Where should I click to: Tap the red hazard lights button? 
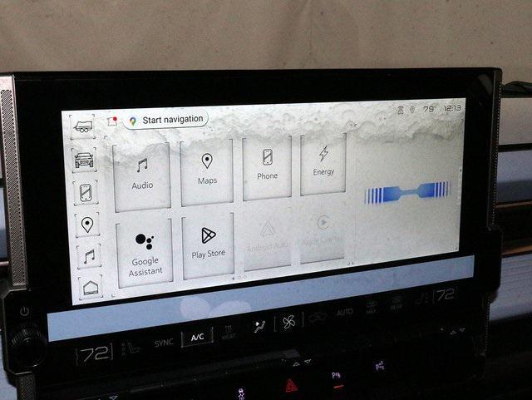[290, 385]
